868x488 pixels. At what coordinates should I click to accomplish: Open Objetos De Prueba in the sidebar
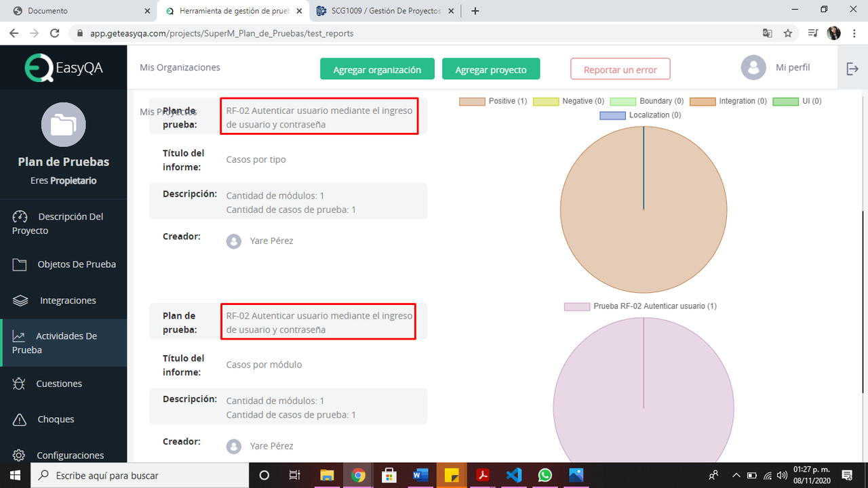(63, 264)
